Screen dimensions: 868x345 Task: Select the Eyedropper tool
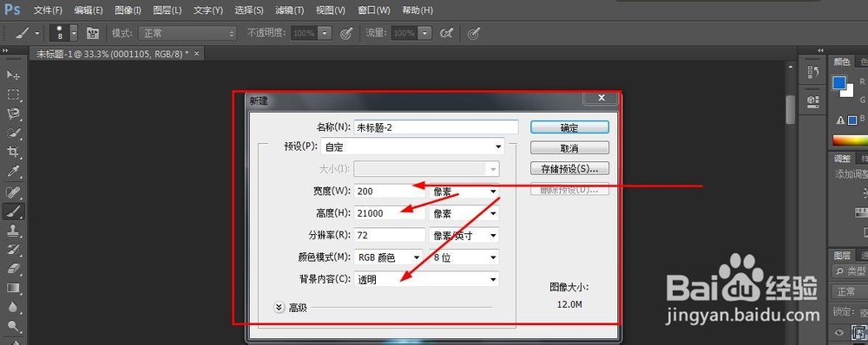pyautogui.click(x=13, y=172)
